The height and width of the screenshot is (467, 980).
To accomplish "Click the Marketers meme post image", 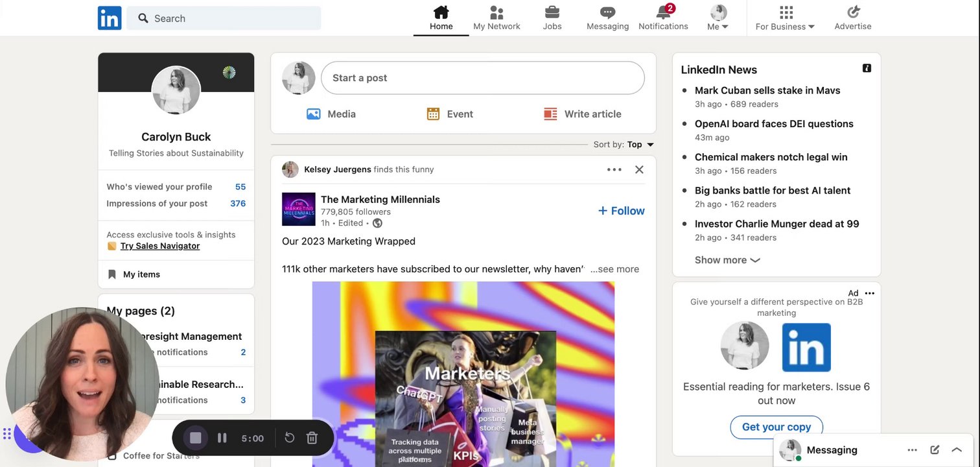I will (463, 374).
